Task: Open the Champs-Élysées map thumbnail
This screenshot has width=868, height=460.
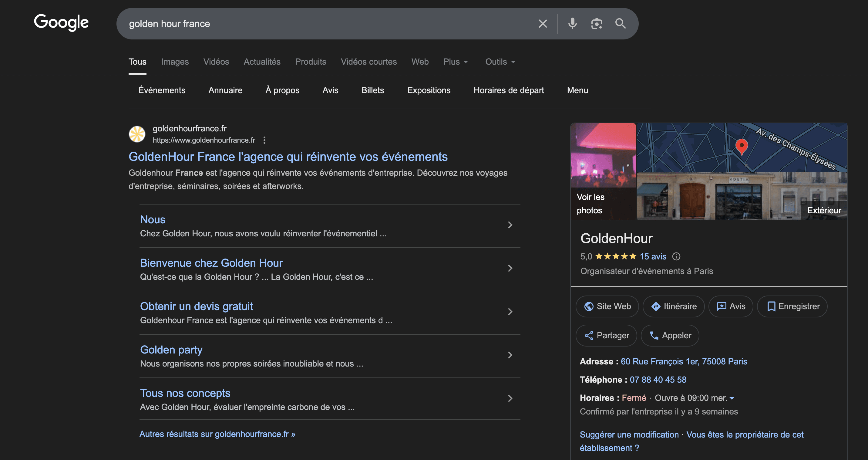Action: click(742, 147)
